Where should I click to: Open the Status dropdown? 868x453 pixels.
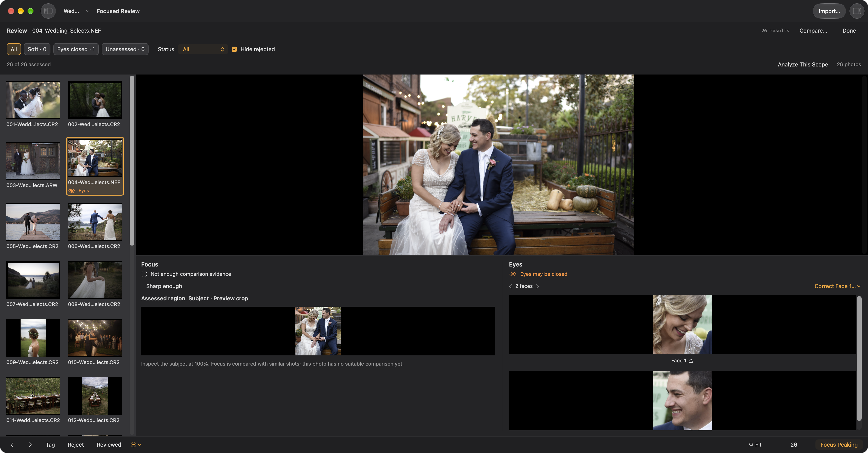tap(203, 49)
